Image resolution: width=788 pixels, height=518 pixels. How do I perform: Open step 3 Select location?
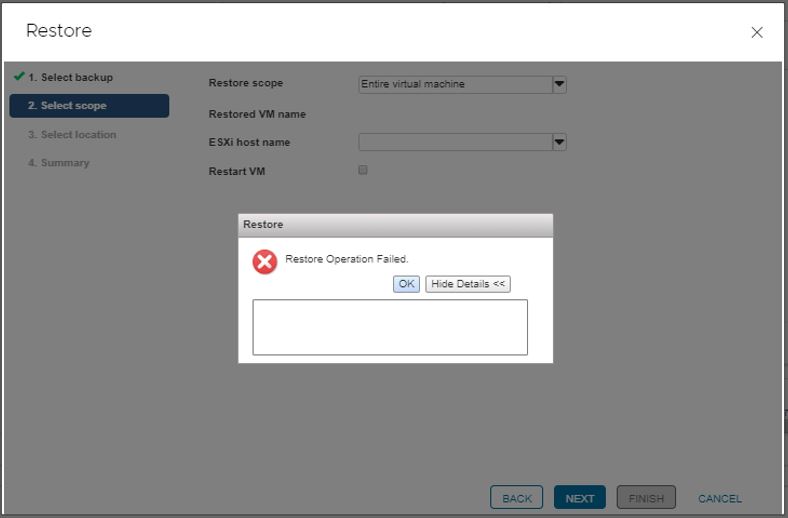tap(72, 135)
